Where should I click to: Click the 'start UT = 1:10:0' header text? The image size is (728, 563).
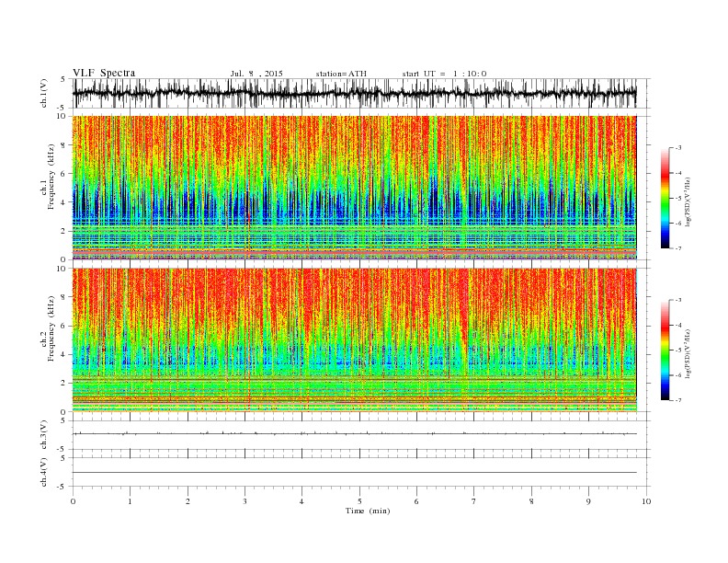[444, 74]
